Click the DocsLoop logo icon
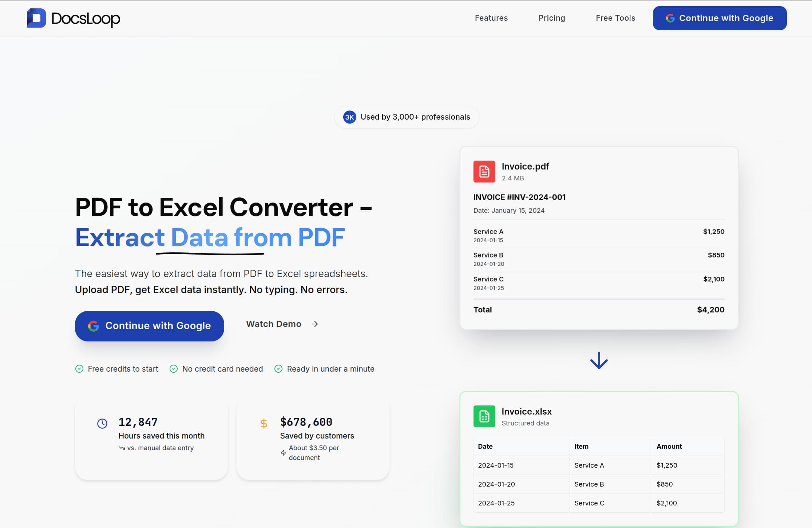 36,18
